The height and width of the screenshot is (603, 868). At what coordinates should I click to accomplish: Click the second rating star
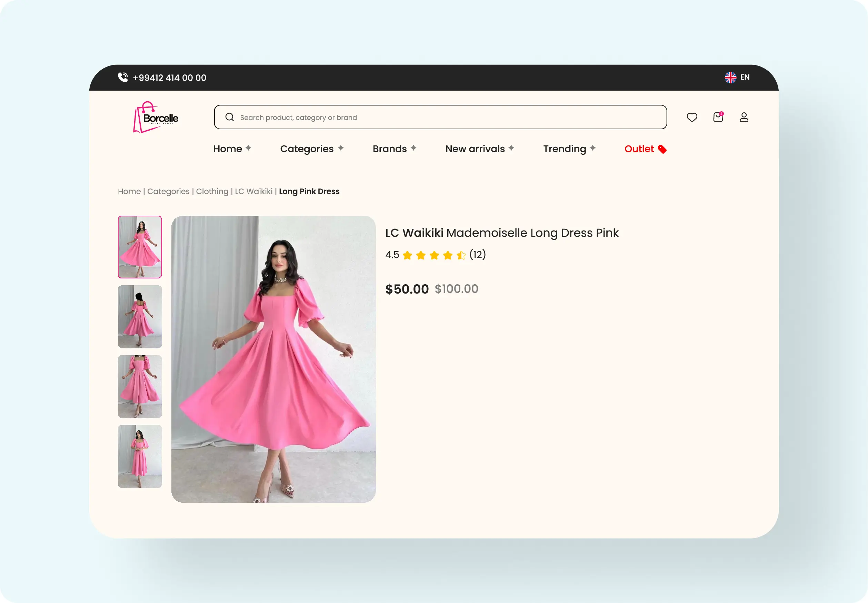(421, 255)
